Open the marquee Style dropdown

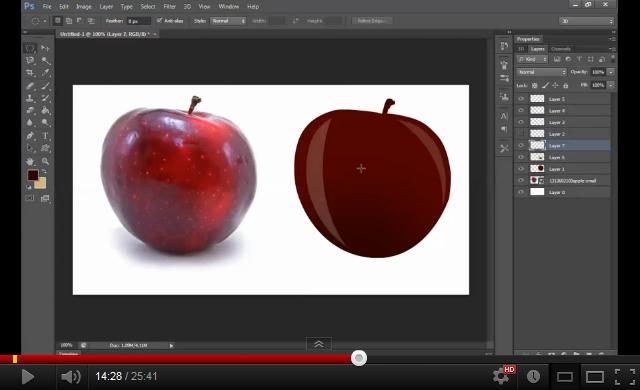[x=228, y=21]
